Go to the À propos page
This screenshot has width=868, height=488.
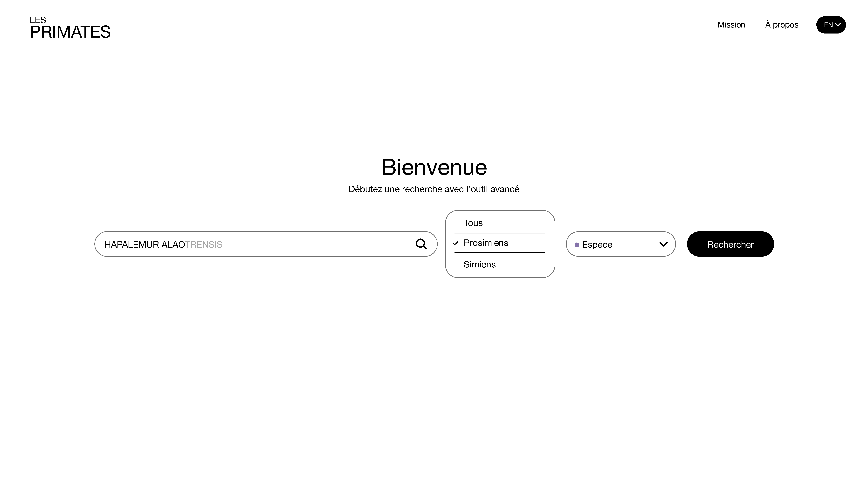(x=781, y=25)
